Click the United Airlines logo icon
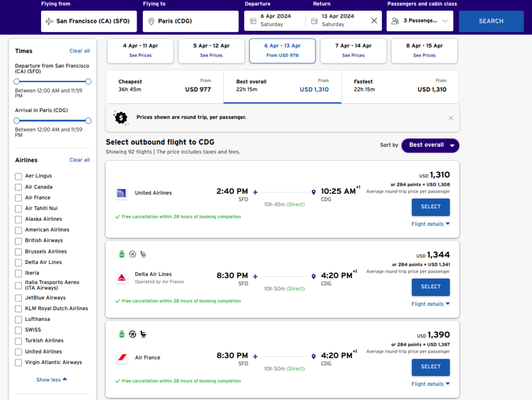The width and height of the screenshot is (532, 400). [x=121, y=193]
